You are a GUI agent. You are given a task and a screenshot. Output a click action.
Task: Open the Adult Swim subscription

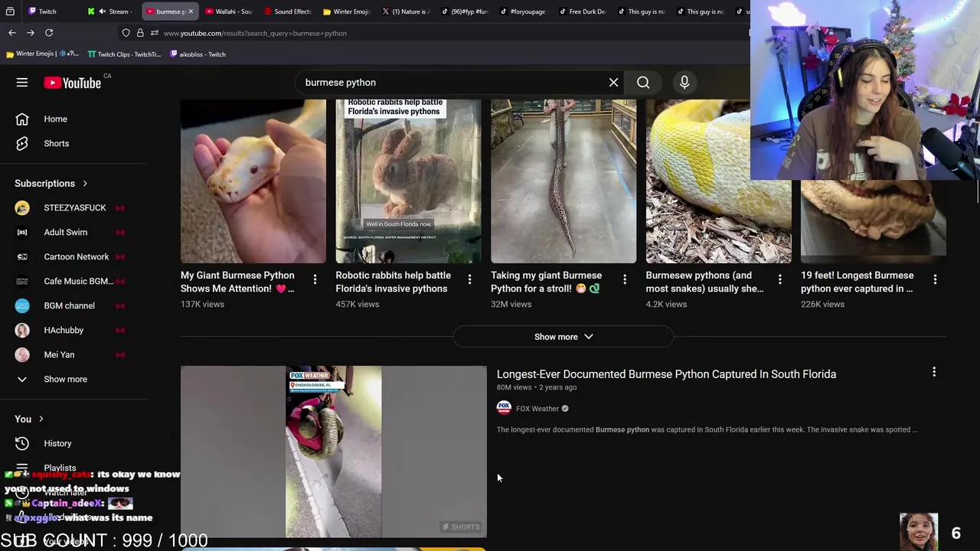[73, 233]
